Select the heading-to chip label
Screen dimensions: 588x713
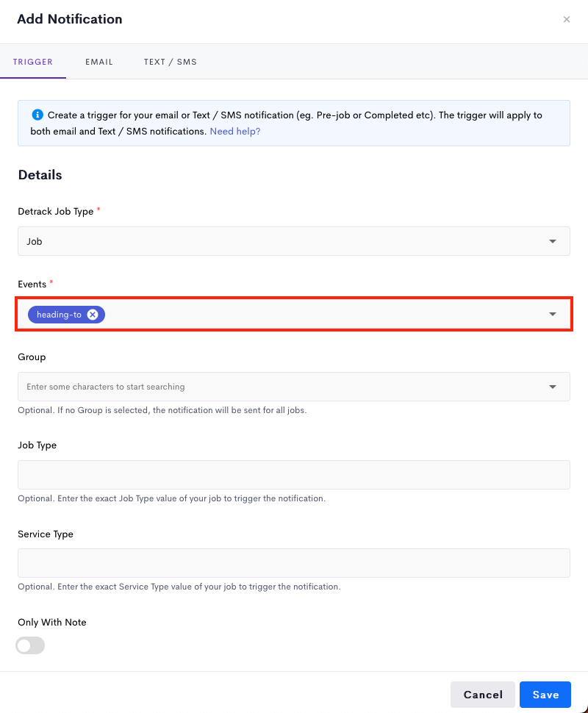pos(59,315)
